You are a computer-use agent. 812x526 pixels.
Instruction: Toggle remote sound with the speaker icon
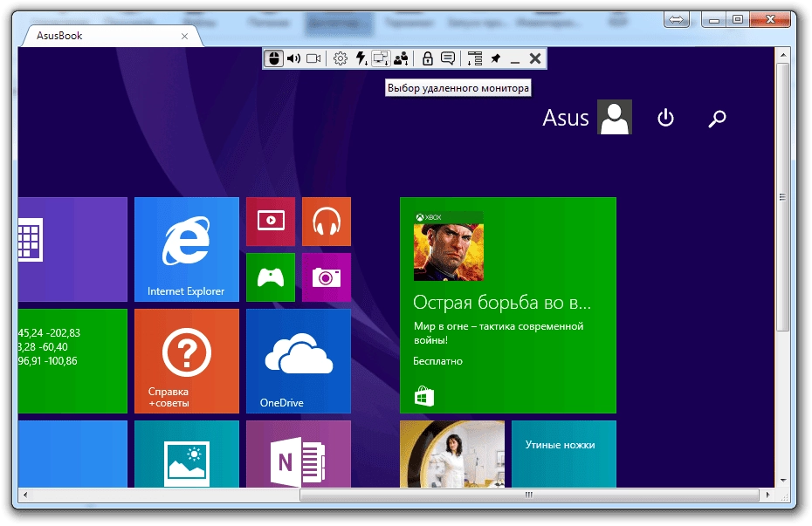293,58
